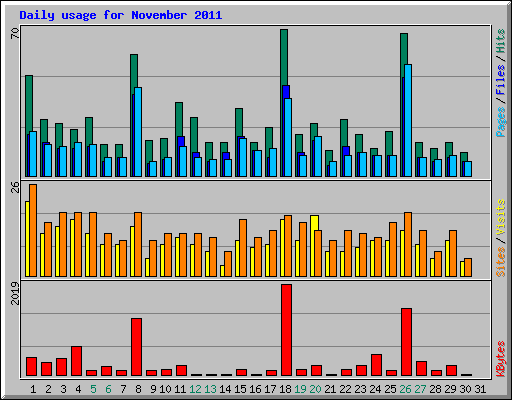Image resolution: width=512 pixels, height=400 pixels.
Task: Click the light blue pages bar for day 18
Action: pyautogui.click(x=288, y=137)
